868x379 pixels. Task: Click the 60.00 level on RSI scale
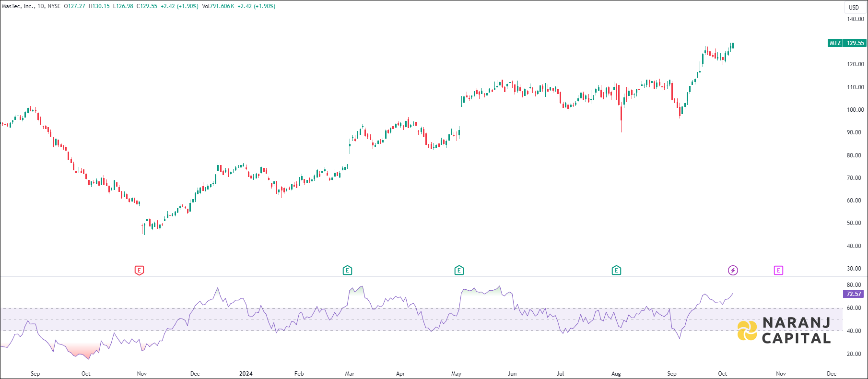tap(854, 308)
